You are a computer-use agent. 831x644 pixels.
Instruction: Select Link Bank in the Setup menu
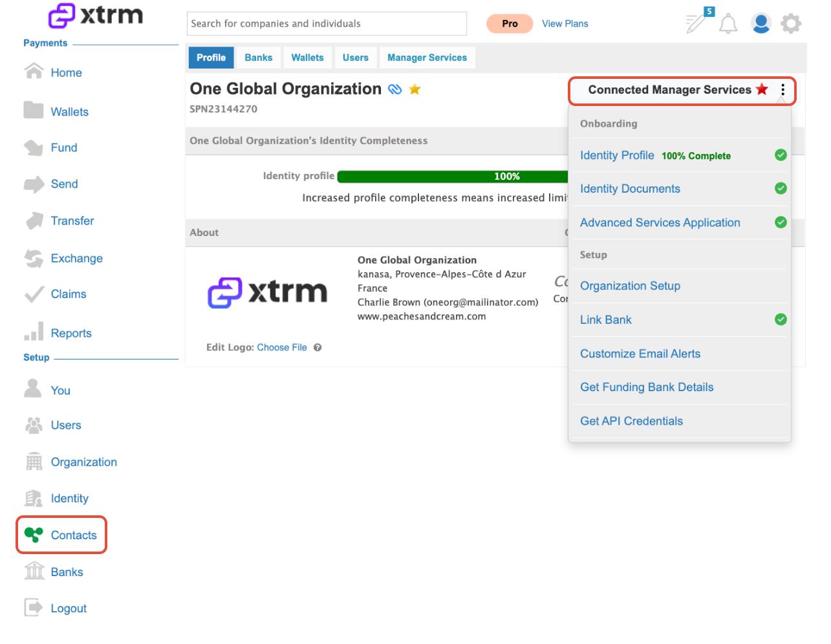click(x=605, y=319)
